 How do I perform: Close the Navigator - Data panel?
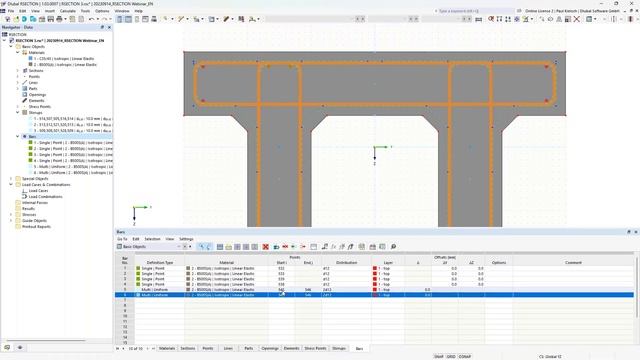[x=109, y=27]
